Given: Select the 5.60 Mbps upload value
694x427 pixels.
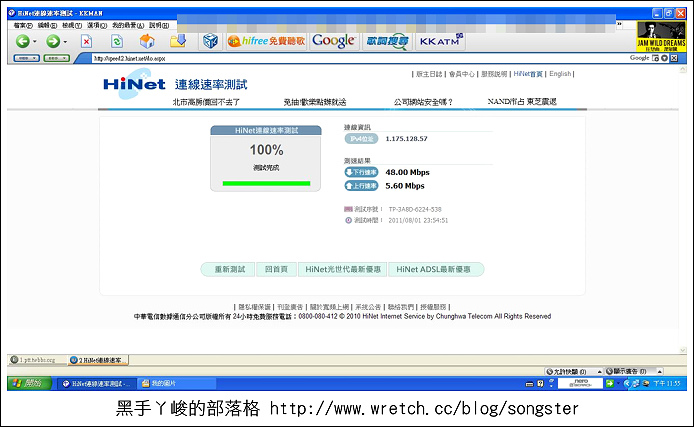Looking at the screenshot, I should (405, 186).
